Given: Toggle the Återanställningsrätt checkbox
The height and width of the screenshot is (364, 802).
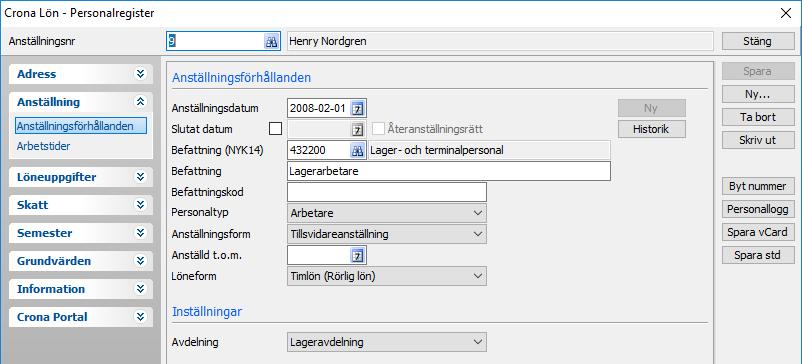Looking at the screenshot, I should click(378, 129).
